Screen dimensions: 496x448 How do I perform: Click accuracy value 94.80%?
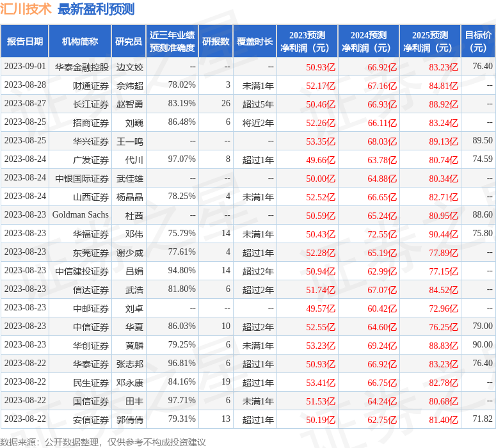(182, 270)
